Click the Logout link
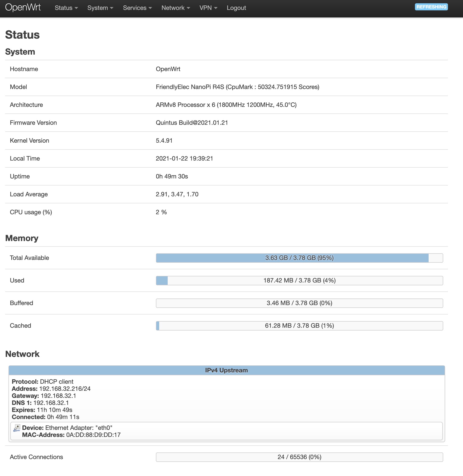The height and width of the screenshot is (476, 463). [236, 8]
